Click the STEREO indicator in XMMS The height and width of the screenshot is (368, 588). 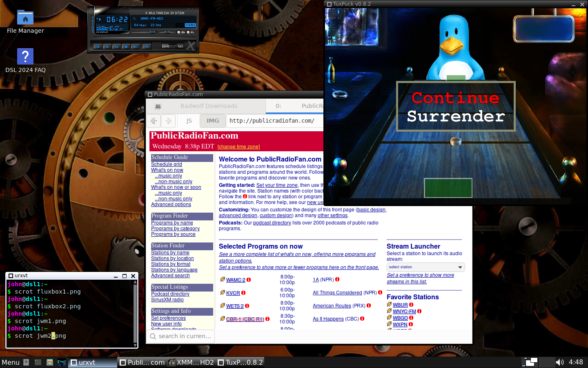[x=190, y=25]
